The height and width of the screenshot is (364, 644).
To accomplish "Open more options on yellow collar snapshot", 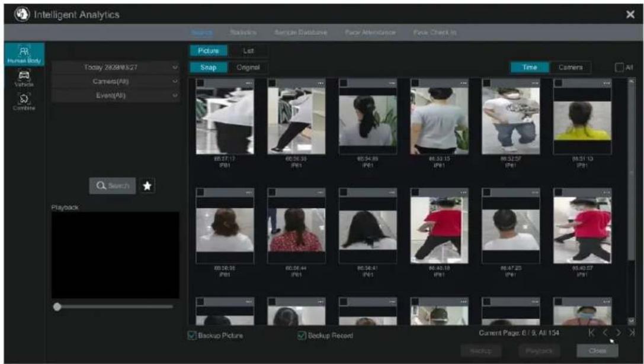I will (x=606, y=83).
